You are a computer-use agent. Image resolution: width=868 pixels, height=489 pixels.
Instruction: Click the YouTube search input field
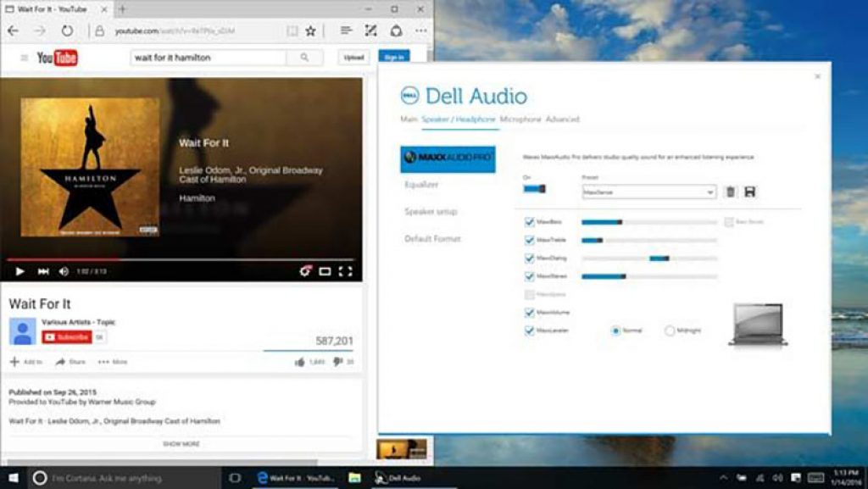click(209, 58)
